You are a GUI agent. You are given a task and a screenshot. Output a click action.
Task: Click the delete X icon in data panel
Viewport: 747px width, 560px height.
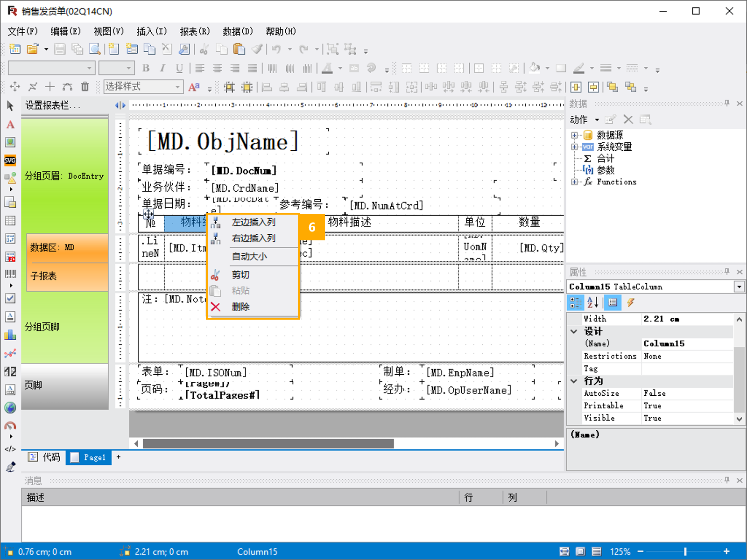[x=628, y=120]
